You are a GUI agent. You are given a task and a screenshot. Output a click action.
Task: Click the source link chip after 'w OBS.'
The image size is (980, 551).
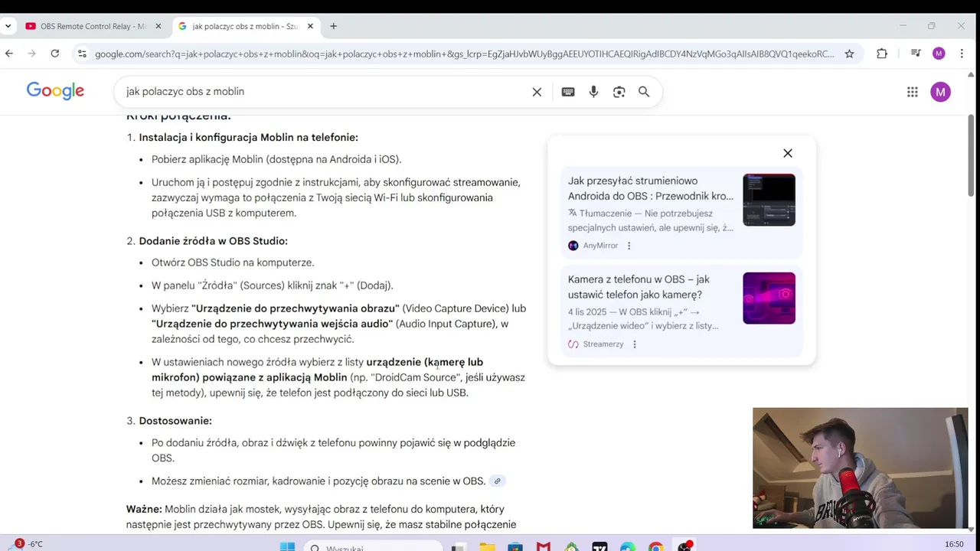click(497, 481)
